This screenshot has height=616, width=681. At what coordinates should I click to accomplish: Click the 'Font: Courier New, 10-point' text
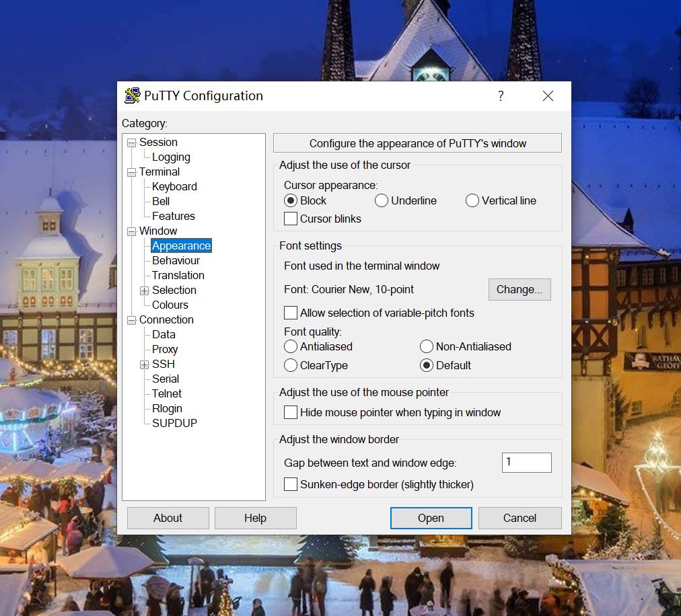349,290
